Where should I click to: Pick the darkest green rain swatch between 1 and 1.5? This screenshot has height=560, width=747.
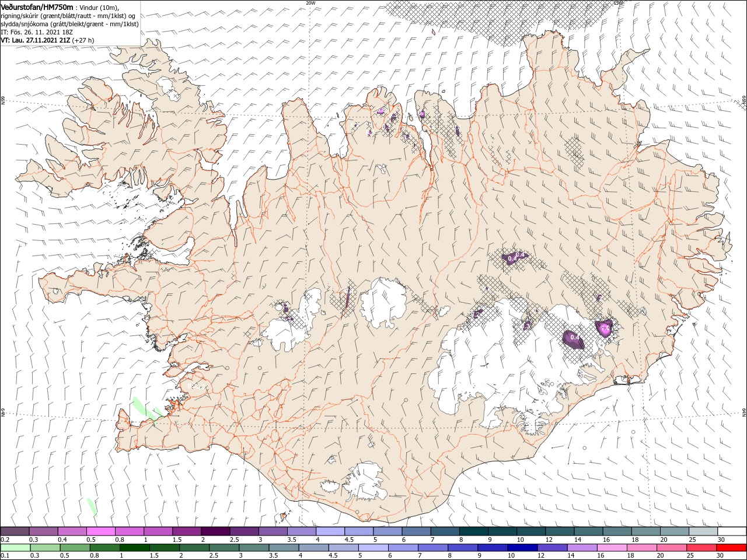134,548
